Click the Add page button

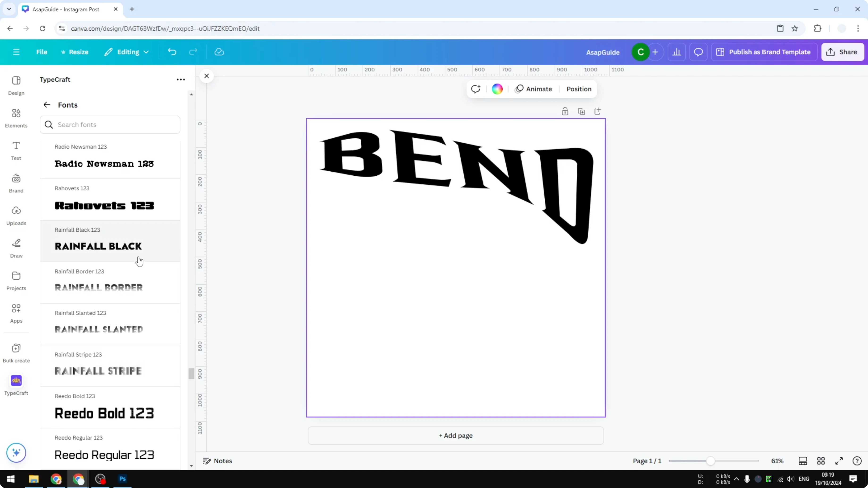pos(455,435)
